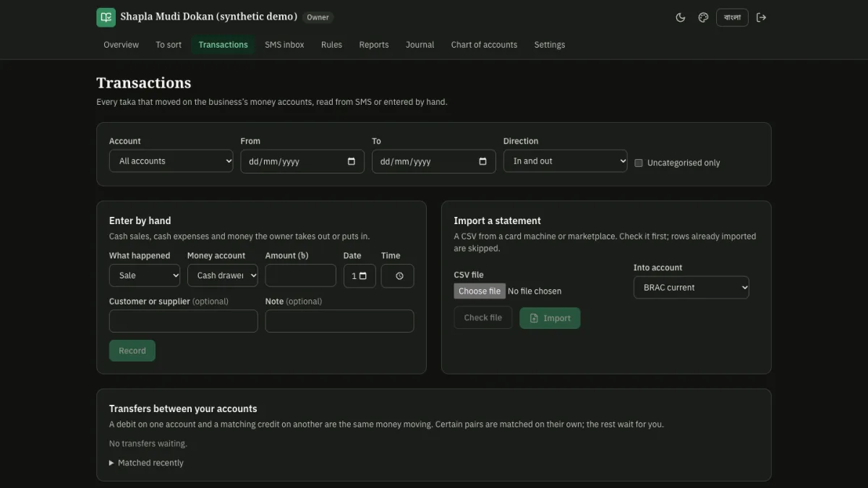Open the What happened dropdown set to Sale

pos(145,275)
